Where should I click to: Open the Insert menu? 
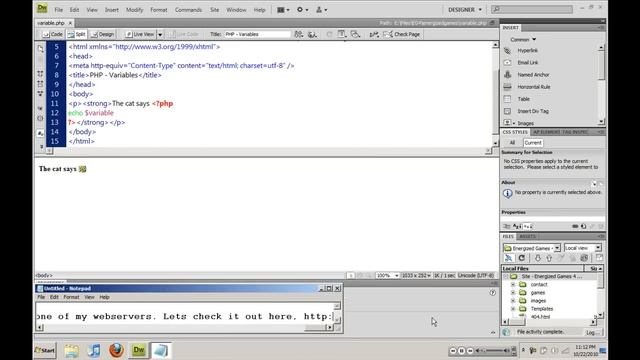click(x=111, y=10)
